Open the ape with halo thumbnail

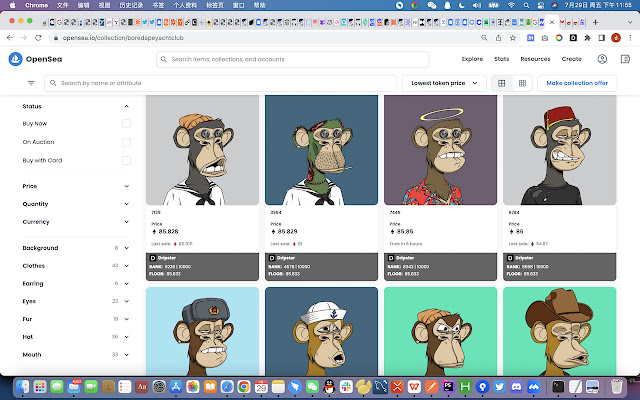(440, 150)
